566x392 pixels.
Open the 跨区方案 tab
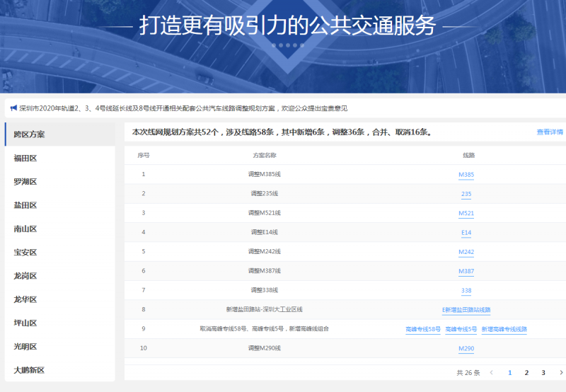29,134
